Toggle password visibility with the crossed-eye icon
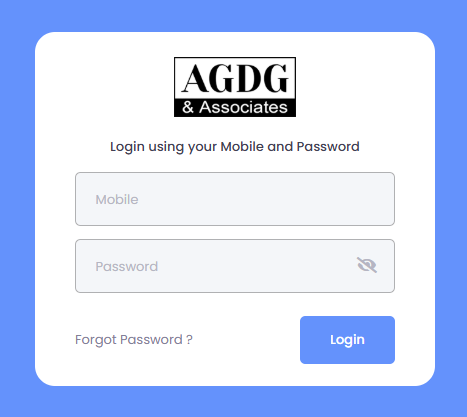 [367, 265]
